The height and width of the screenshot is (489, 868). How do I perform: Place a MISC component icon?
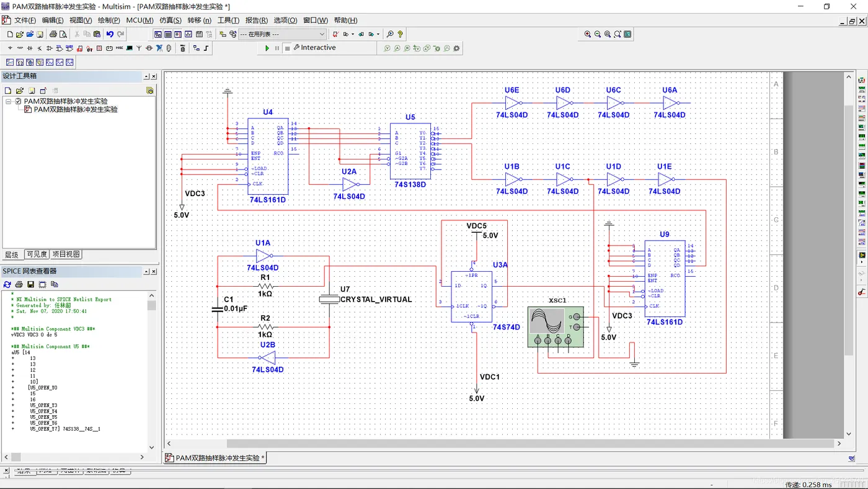point(119,48)
